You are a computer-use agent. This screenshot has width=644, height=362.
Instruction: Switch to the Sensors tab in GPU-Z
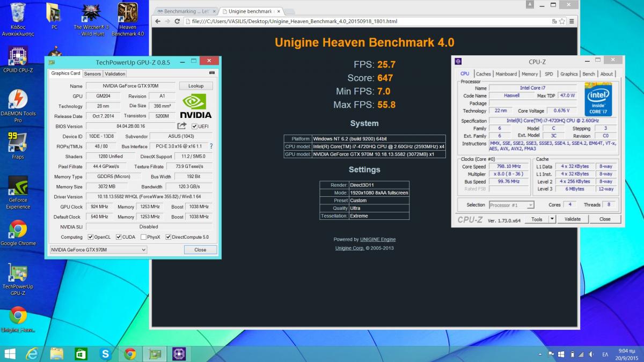click(92, 73)
